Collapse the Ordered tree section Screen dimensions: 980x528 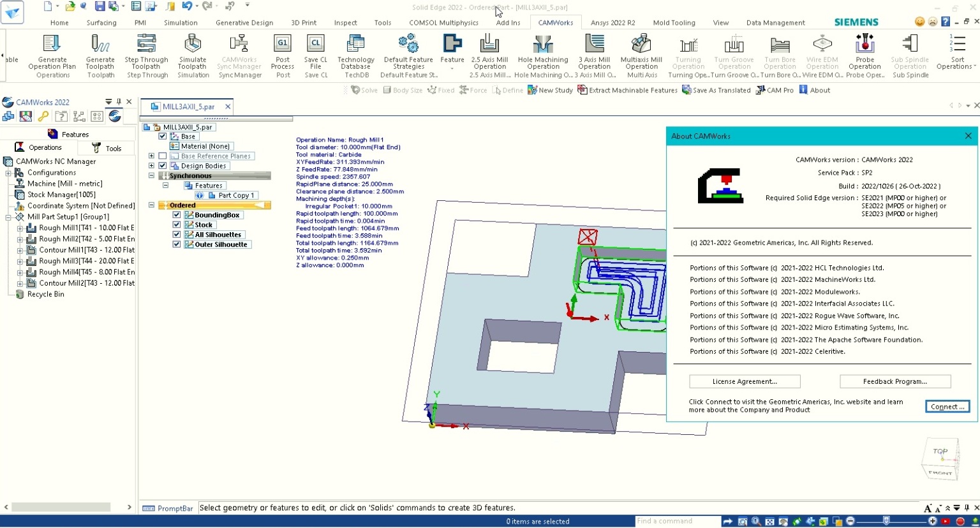point(152,205)
